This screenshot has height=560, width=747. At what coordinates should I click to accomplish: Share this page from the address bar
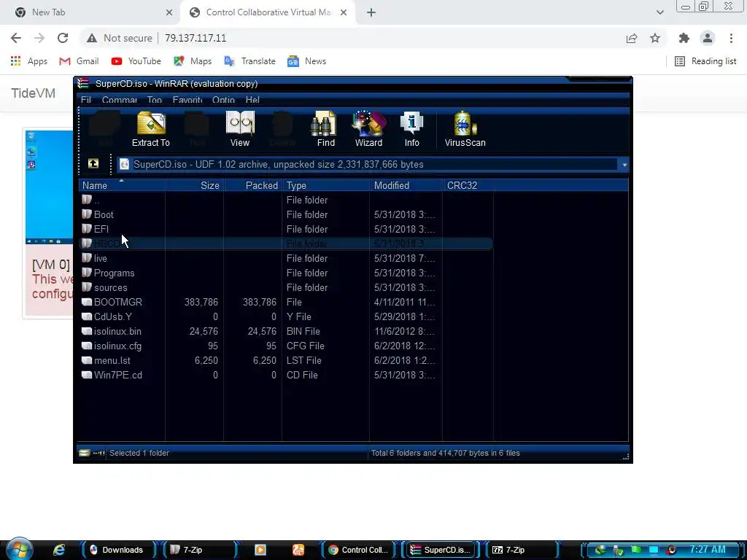pyautogui.click(x=632, y=38)
